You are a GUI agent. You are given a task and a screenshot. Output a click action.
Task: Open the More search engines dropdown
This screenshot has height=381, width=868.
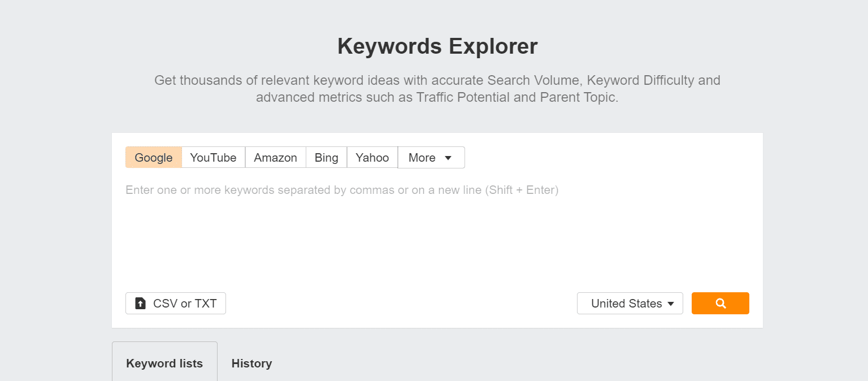coord(431,158)
